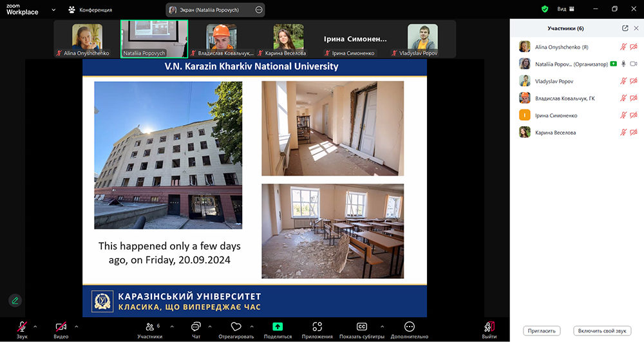Image resolution: width=644 pixels, height=342 pixels.
Task: Pop out the Participants panel
Action: point(625,28)
